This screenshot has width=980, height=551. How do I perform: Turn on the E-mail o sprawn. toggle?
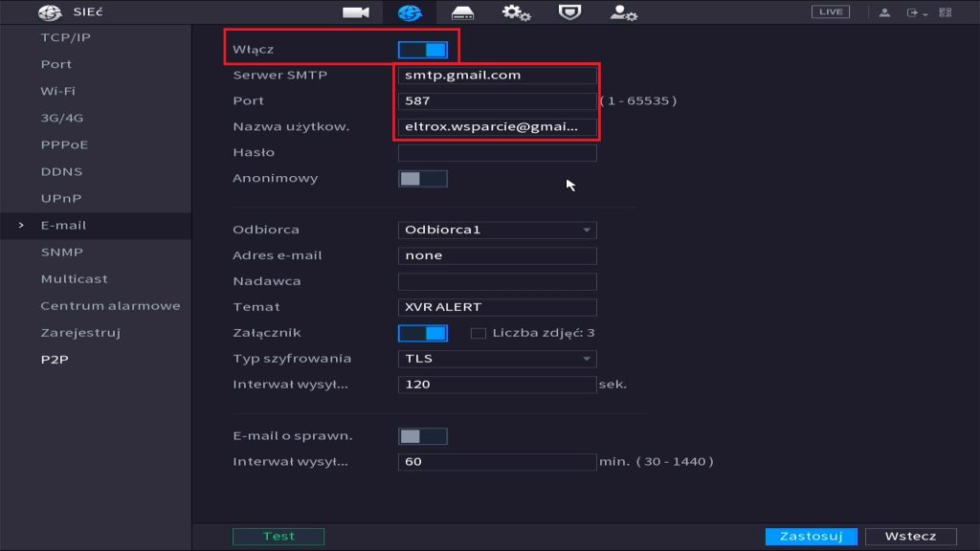(422, 436)
